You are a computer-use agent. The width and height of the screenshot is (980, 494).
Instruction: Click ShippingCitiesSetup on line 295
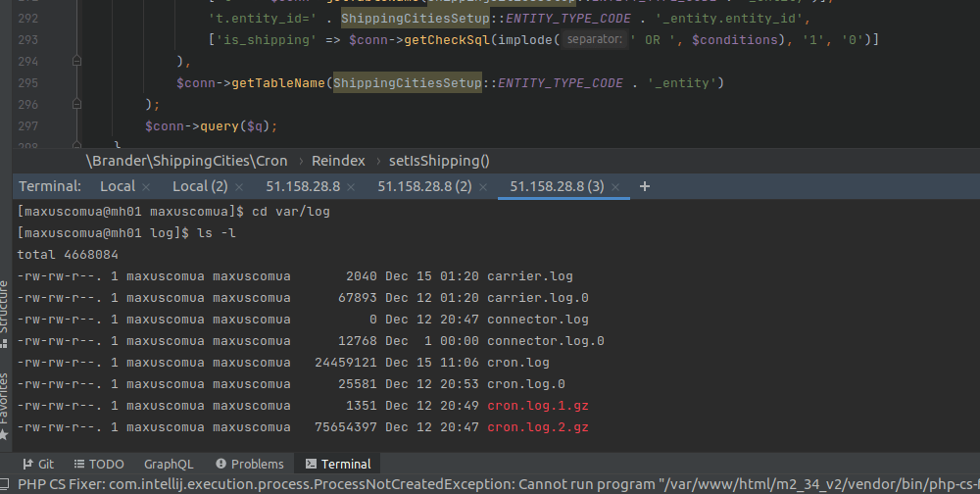(x=408, y=82)
